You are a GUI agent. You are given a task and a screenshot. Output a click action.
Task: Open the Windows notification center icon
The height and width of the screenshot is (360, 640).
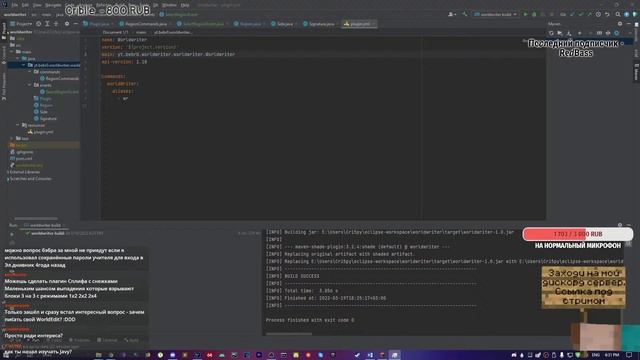pos(629,355)
